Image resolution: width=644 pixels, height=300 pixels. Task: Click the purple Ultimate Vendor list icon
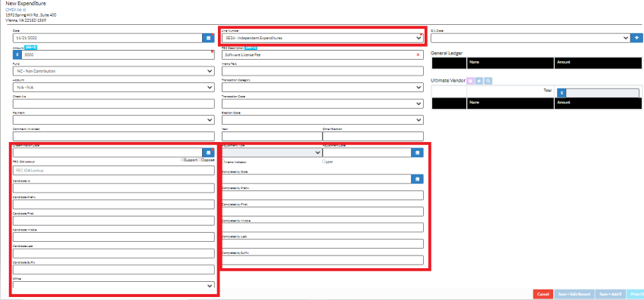[471, 82]
